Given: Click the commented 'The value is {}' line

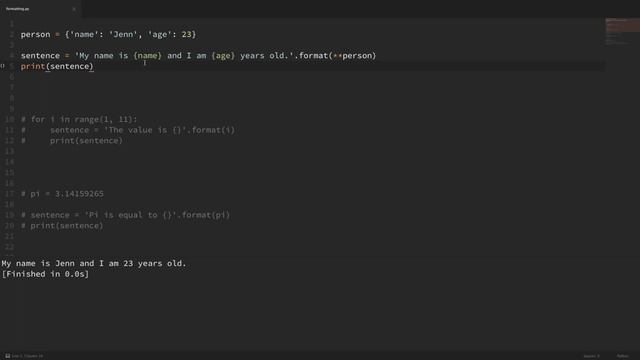Looking at the screenshot, I should point(128,130).
